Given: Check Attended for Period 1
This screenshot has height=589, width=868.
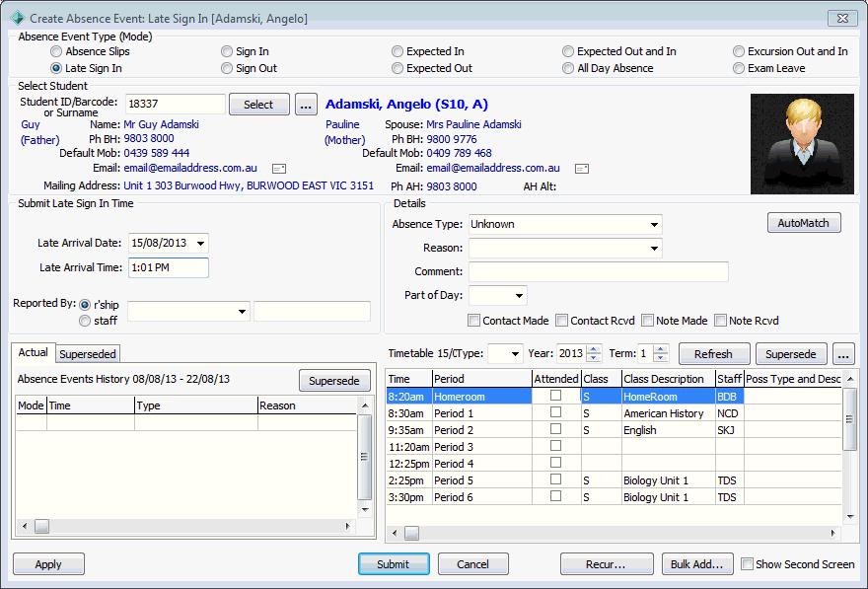Looking at the screenshot, I should click(555, 412).
